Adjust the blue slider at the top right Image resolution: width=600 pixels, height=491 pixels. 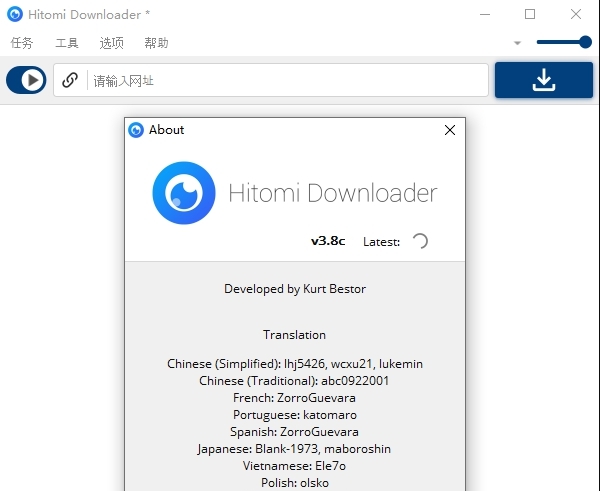(564, 42)
